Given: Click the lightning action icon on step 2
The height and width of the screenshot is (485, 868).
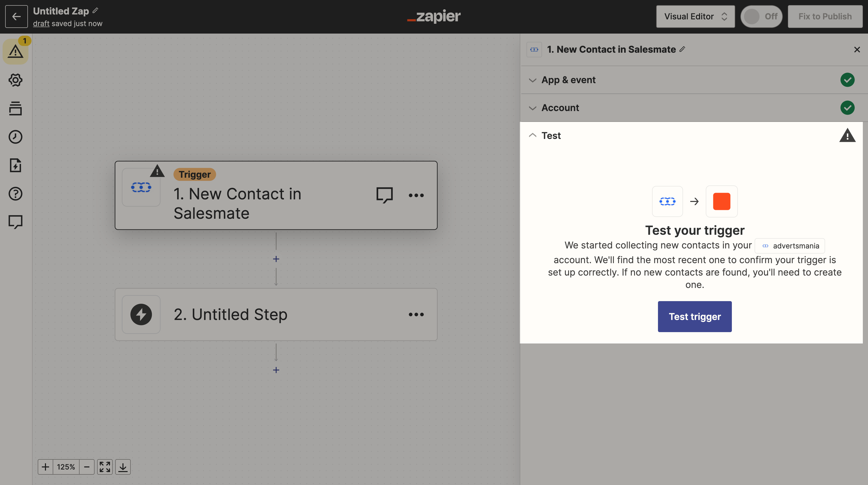Looking at the screenshot, I should [x=141, y=314].
